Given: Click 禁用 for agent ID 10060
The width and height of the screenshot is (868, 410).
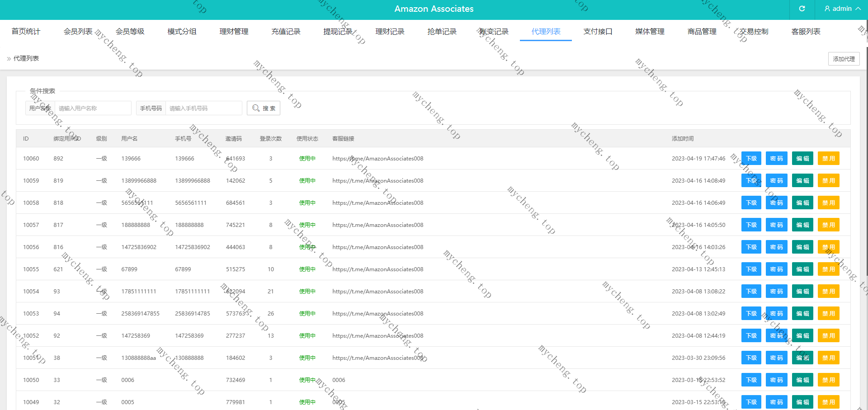Looking at the screenshot, I should pos(829,158).
